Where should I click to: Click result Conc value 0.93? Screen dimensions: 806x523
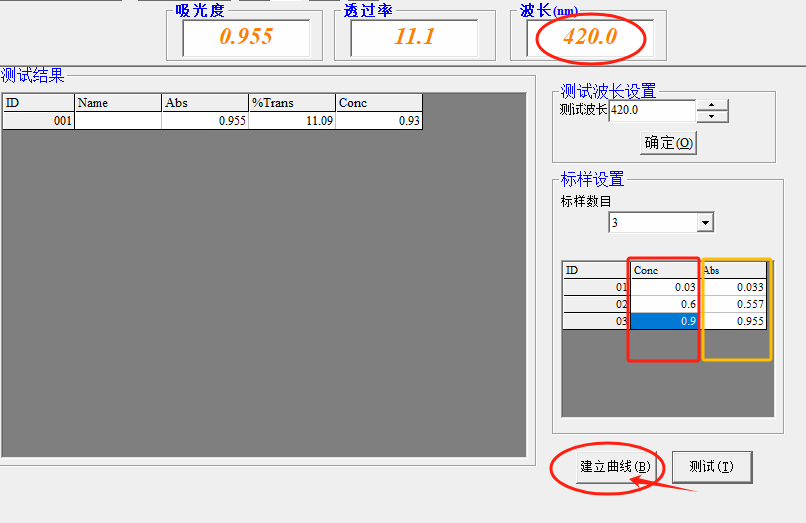[379, 121]
